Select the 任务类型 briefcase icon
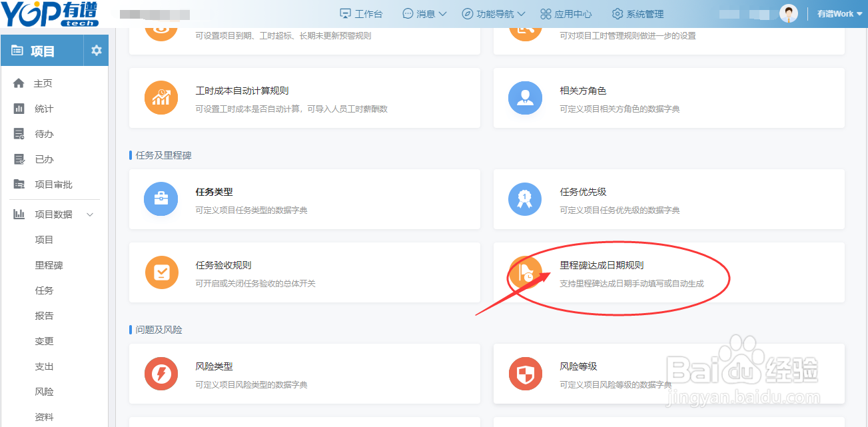The image size is (868, 427). coord(162,199)
